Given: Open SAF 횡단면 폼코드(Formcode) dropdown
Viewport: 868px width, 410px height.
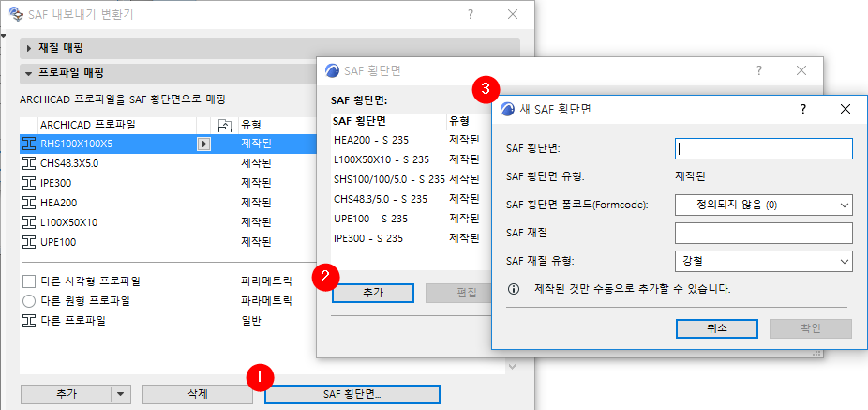Looking at the screenshot, I should tap(763, 205).
